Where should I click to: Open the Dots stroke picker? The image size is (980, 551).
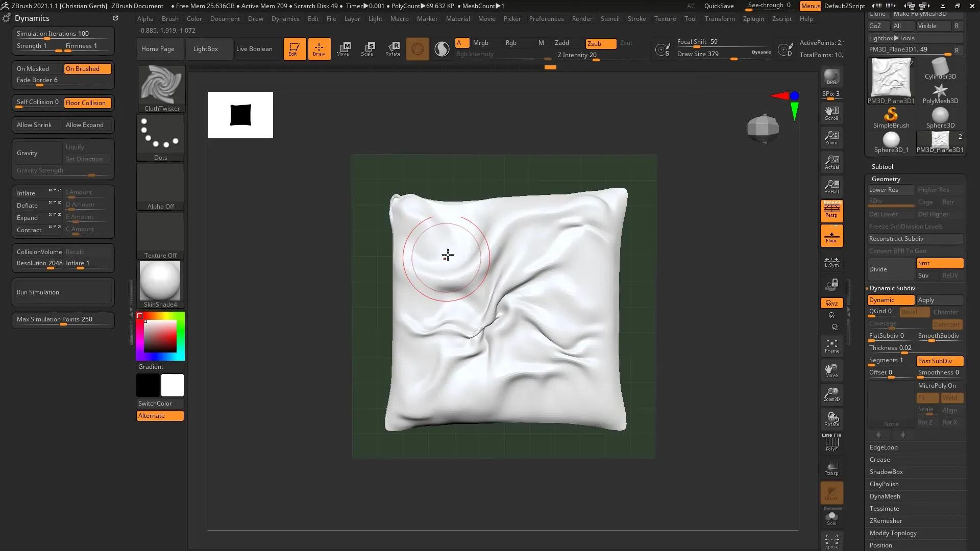click(161, 138)
